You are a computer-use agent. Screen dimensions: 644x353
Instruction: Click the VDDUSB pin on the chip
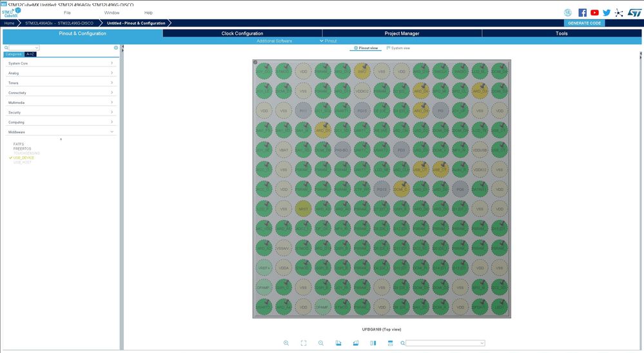pyautogui.click(x=480, y=150)
